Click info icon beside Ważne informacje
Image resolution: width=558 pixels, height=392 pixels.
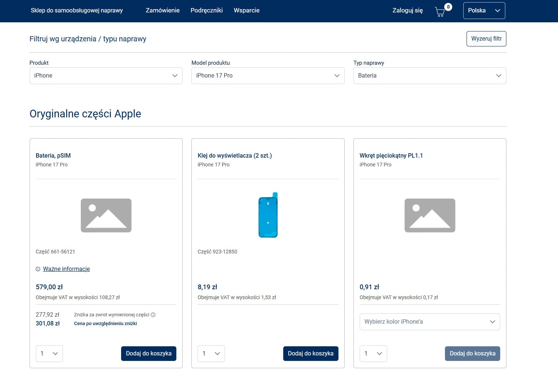click(38, 269)
